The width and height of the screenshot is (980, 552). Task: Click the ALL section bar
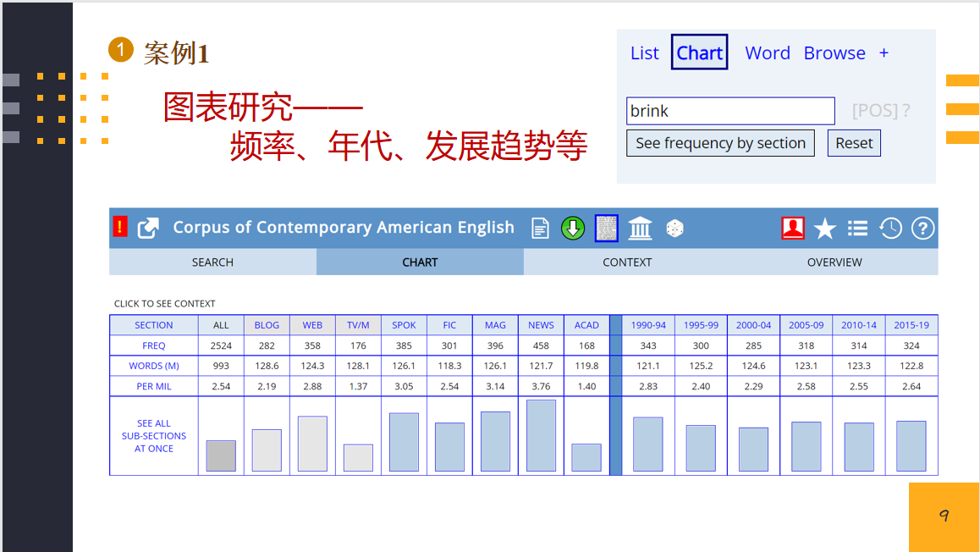pos(221,455)
